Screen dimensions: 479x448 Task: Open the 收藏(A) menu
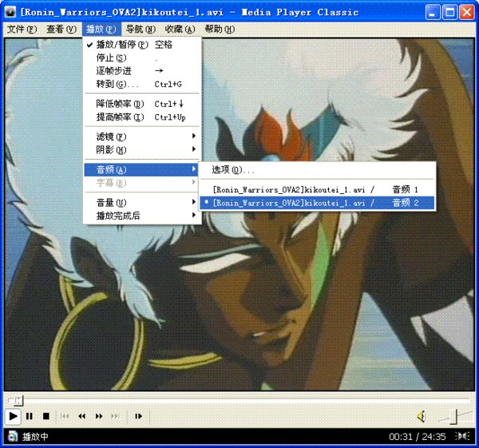tap(180, 30)
